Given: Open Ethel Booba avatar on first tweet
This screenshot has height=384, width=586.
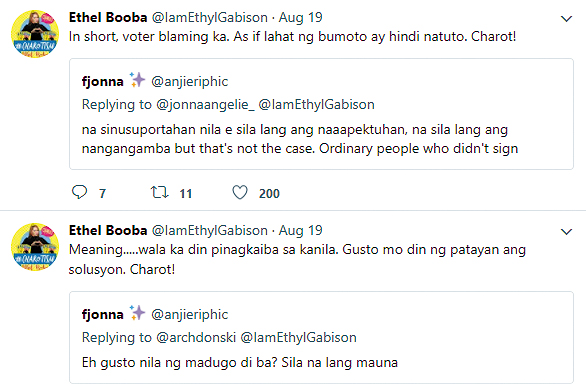Looking at the screenshot, I should pyautogui.click(x=35, y=34).
